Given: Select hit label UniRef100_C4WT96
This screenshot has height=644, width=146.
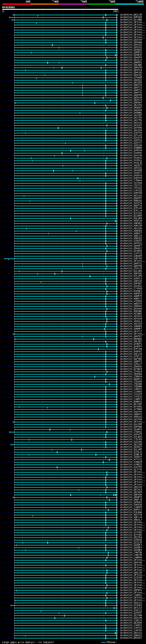Looking at the screenshot, I should (131, 553).
